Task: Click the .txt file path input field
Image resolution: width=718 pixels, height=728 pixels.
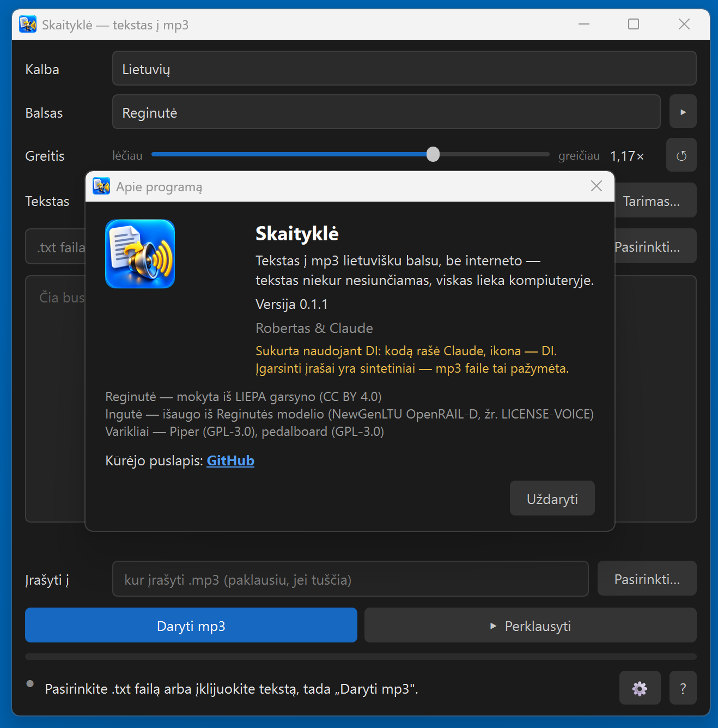Action: point(56,247)
